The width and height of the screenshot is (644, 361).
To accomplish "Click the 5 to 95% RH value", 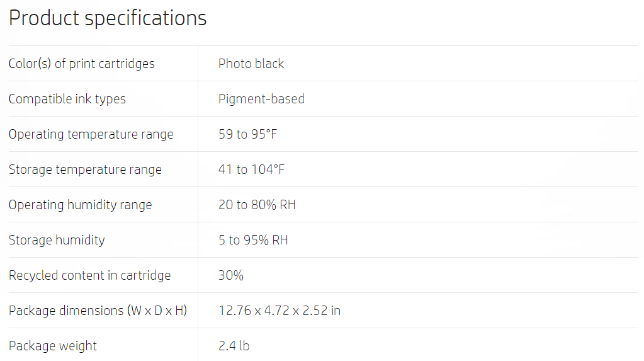I will (x=254, y=240).
